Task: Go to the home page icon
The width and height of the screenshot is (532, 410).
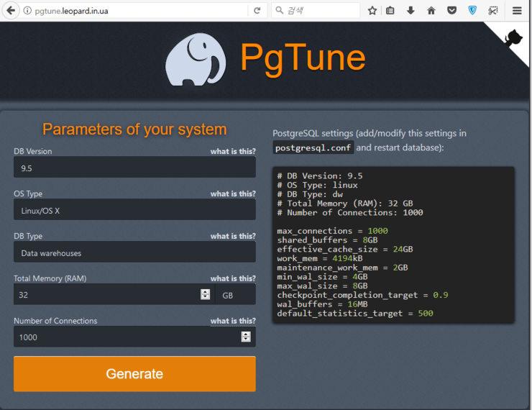Action: (x=431, y=11)
